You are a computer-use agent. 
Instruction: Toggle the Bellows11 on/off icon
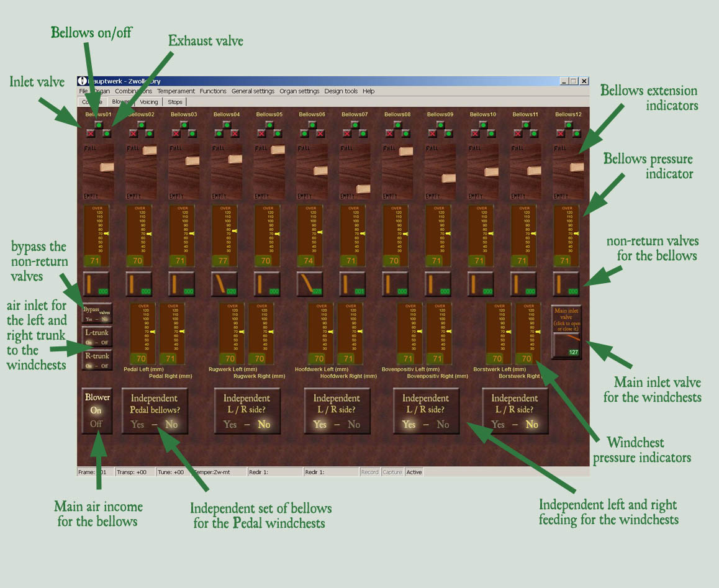[525, 125]
